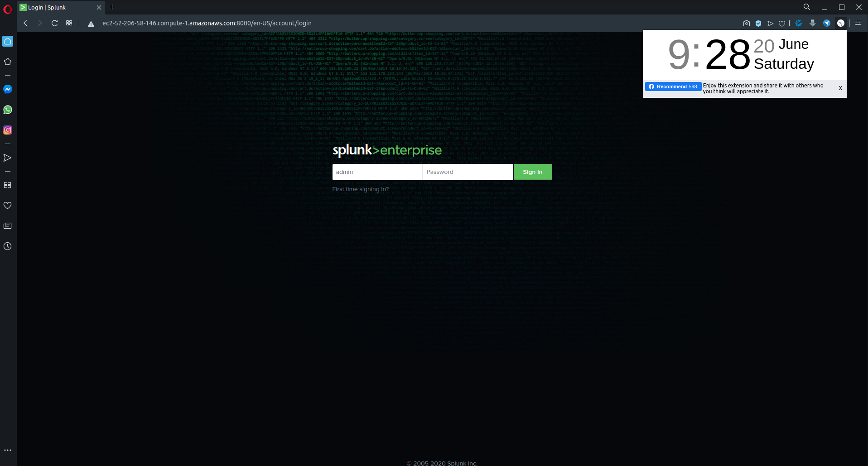The width and height of the screenshot is (868, 466).
Task: Open the Speed Dial grid in sidebar
Action: pyautogui.click(x=8, y=185)
